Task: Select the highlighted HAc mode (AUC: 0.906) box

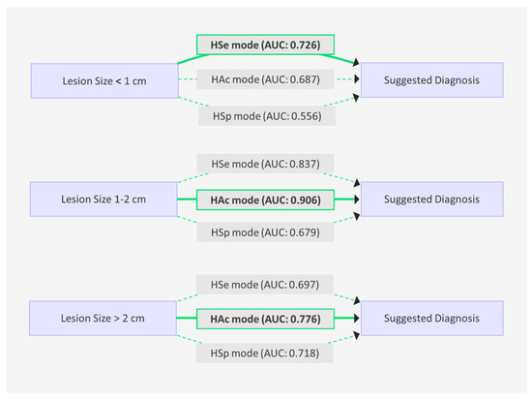Action: 265,200
